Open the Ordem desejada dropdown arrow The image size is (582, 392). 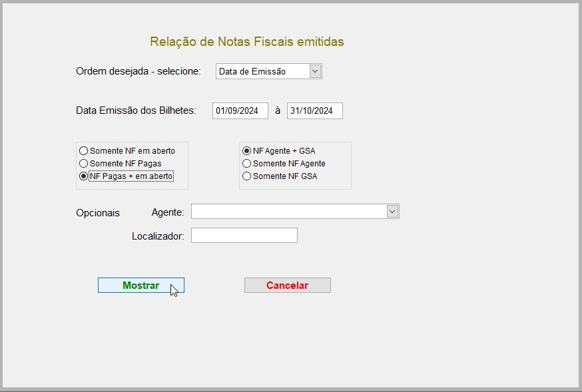point(315,71)
